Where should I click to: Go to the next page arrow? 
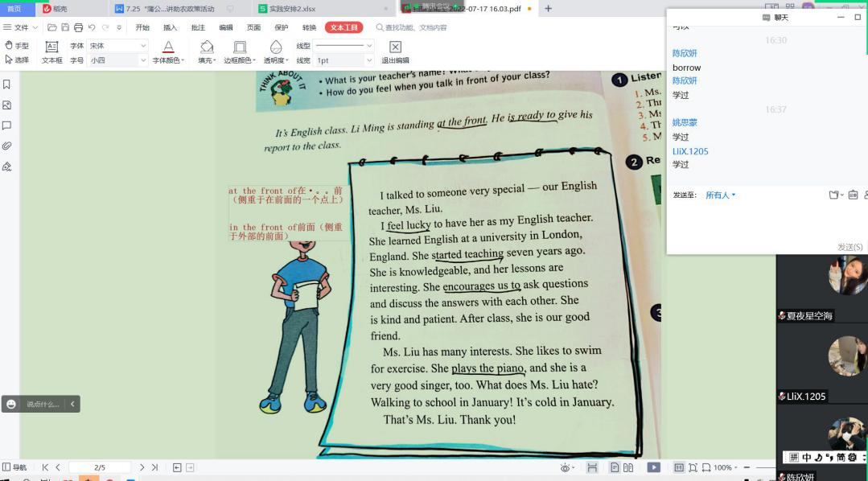pyautogui.click(x=142, y=467)
